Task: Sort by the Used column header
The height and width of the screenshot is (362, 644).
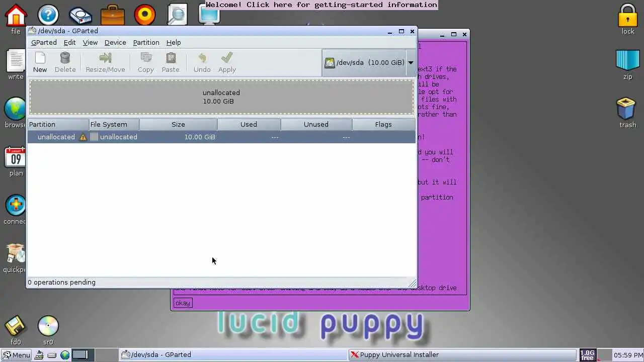Action: tap(249, 124)
